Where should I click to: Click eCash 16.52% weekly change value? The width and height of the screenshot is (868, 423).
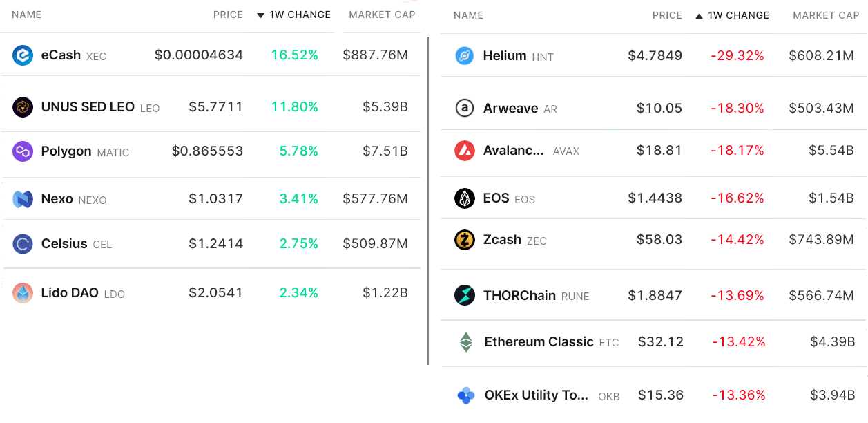[295, 55]
